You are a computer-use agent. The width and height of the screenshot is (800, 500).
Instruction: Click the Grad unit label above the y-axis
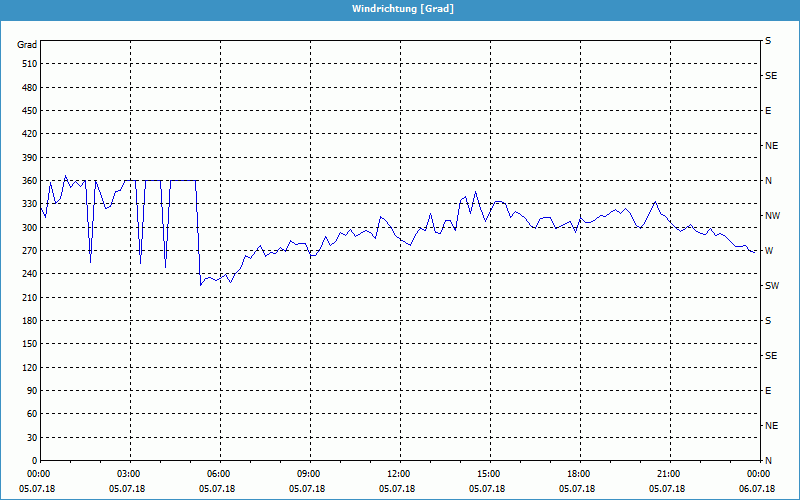click(27, 45)
